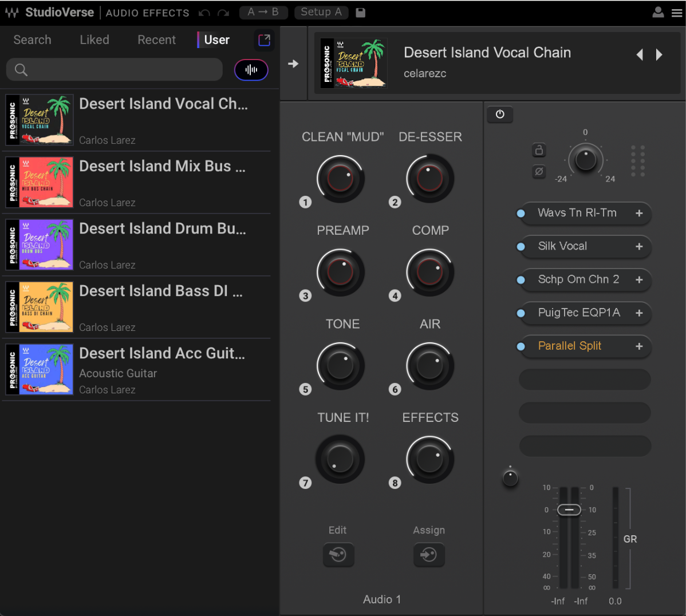Viewport: 686px width, 616px height.
Task: Click the Edit macro icon
Action: pyautogui.click(x=338, y=555)
